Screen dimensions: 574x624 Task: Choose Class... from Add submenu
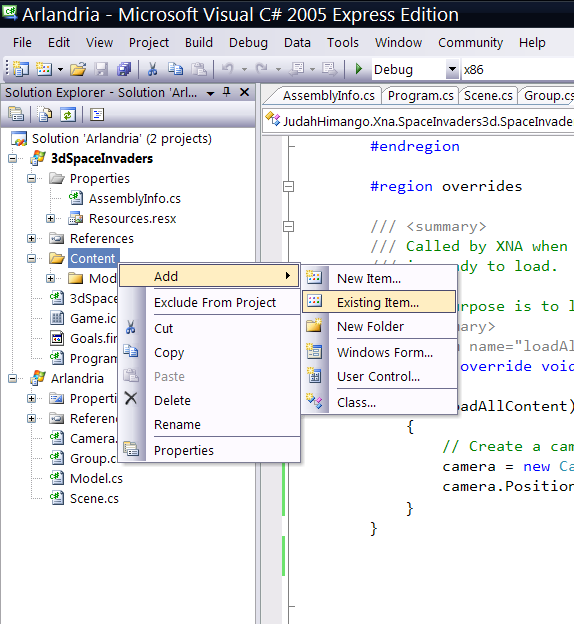(379, 402)
